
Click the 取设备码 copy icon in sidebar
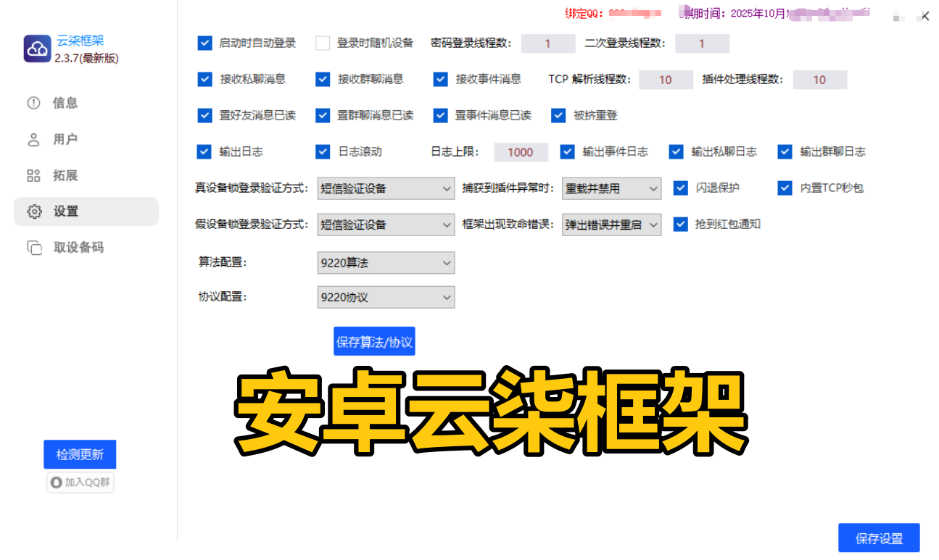click(34, 248)
